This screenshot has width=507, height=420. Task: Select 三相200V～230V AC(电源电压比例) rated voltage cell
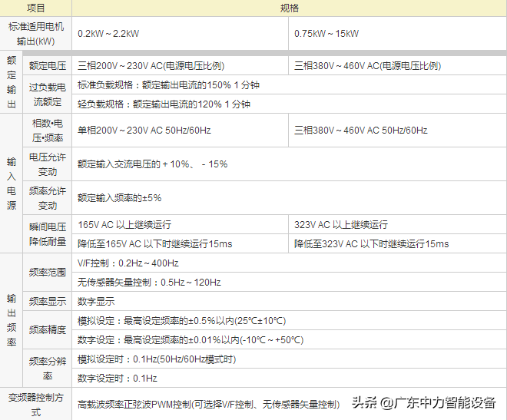point(151,66)
